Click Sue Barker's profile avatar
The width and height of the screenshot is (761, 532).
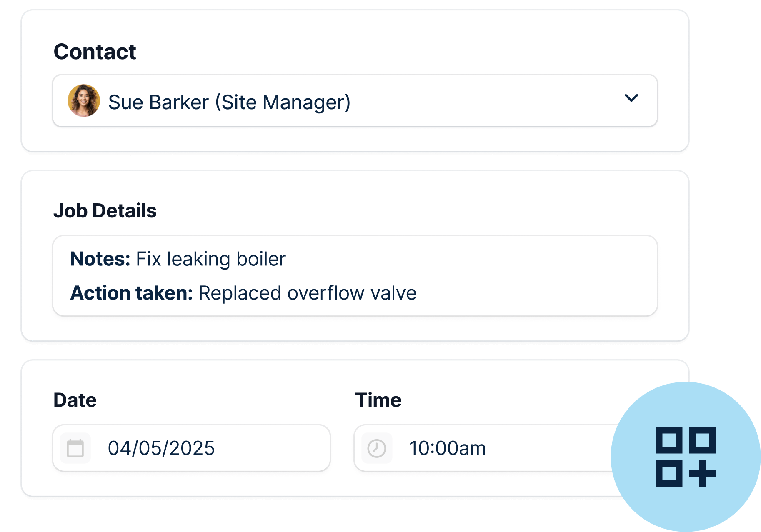coord(83,100)
